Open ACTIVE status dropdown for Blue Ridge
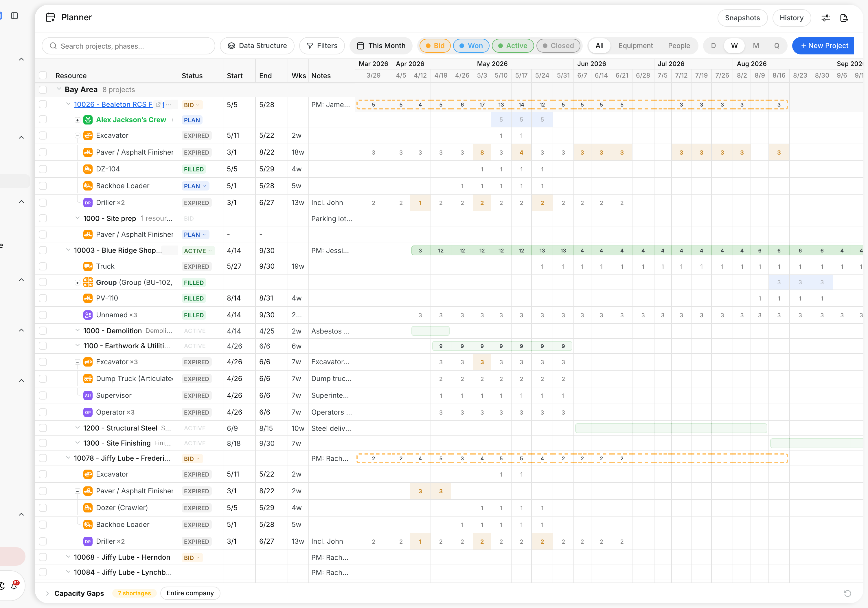Viewport: 868px width, 608px height. point(198,251)
